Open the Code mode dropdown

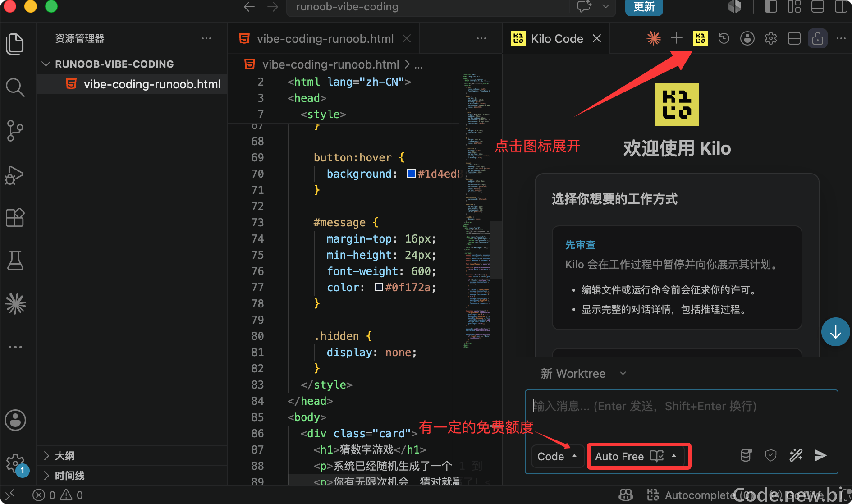pyautogui.click(x=558, y=457)
